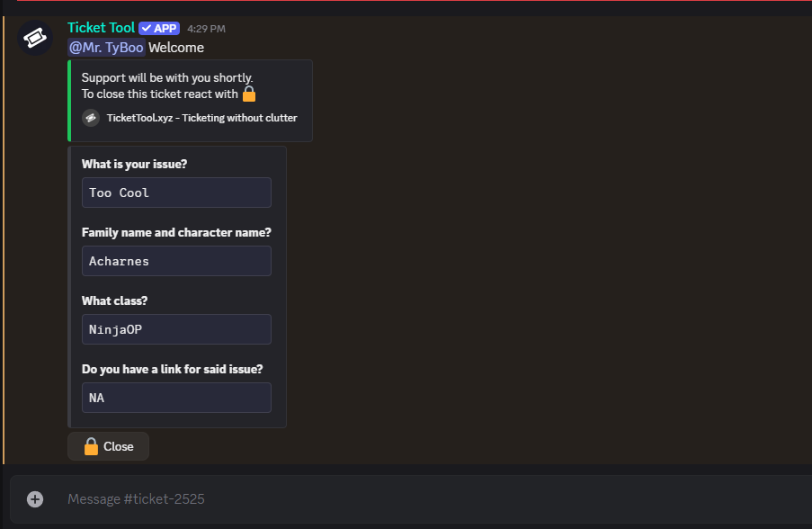Click the 4:29 PM message timestamp
812x529 pixels.
[206, 29]
